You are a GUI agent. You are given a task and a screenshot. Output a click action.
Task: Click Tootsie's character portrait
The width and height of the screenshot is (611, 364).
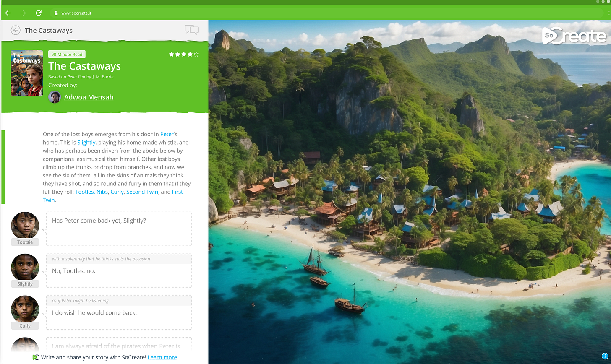tap(25, 225)
